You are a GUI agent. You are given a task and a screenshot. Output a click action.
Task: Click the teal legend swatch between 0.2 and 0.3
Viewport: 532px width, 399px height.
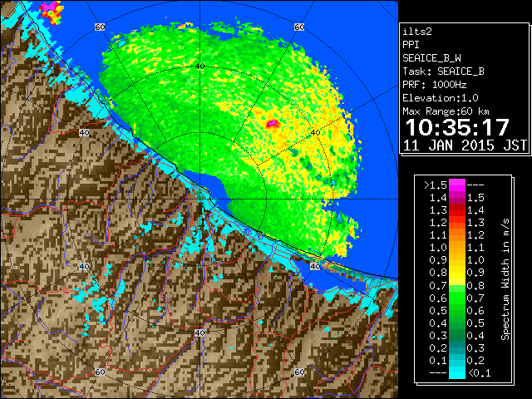456,347
